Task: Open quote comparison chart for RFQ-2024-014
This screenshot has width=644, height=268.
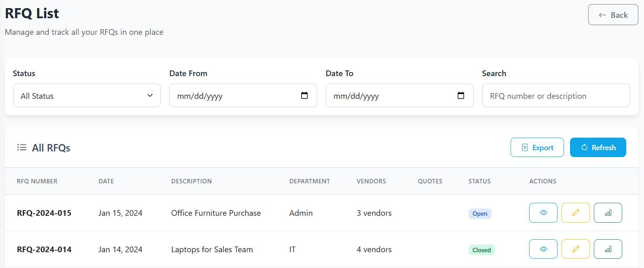Action: (x=608, y=249)
